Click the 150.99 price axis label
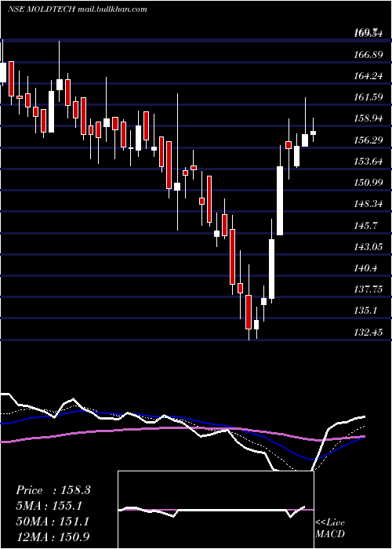The height and width of the screenshot is (549, 392). [368, 183]
